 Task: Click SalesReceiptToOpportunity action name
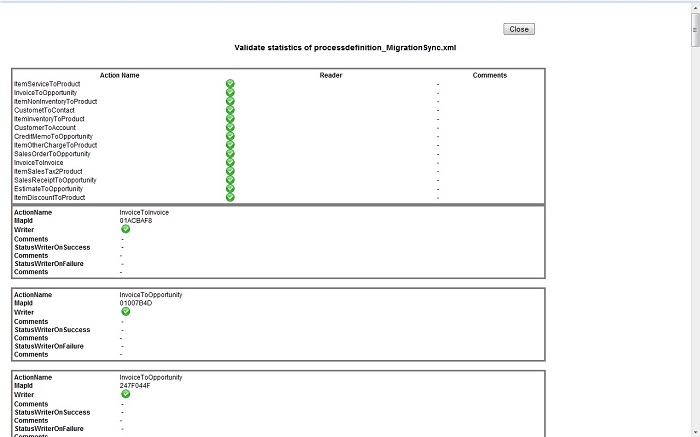[x=55, y=180]
